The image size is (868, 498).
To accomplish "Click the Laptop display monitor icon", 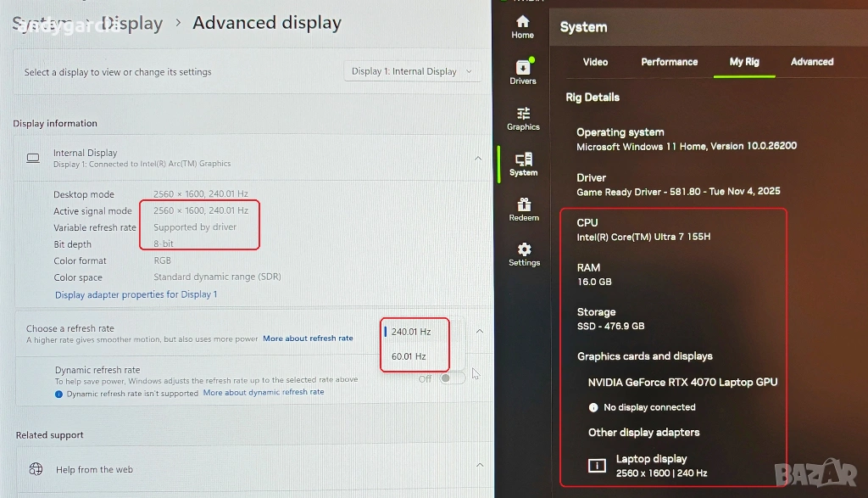I will pos(597,466).
